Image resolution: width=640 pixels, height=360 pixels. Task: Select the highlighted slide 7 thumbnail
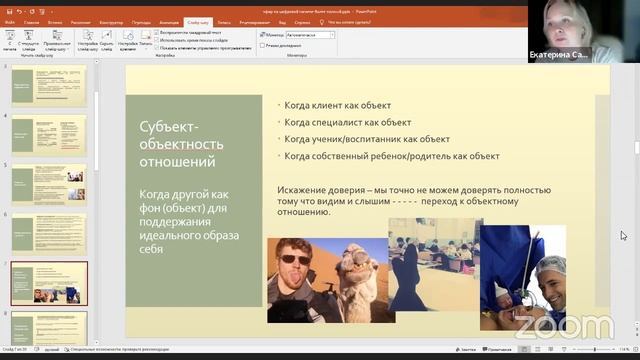49,284
